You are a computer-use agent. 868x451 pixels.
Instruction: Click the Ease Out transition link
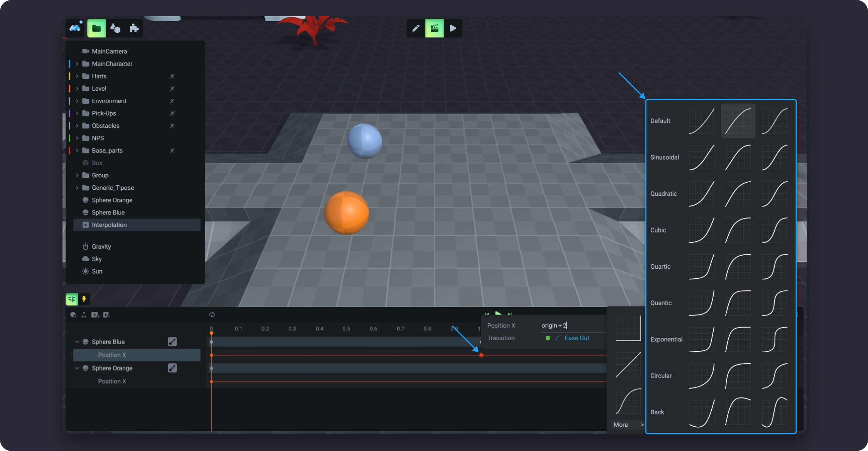coord(577,338)
